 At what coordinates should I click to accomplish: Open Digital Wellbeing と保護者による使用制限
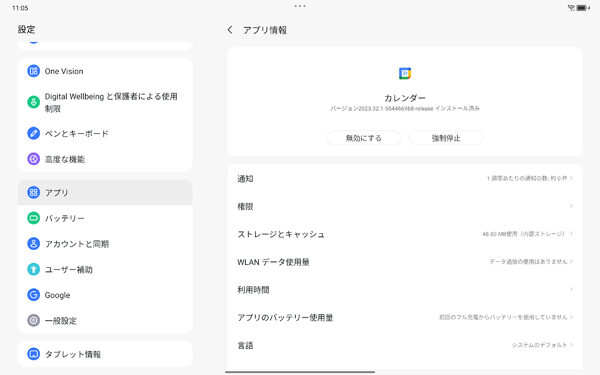[x=105, y=102]
